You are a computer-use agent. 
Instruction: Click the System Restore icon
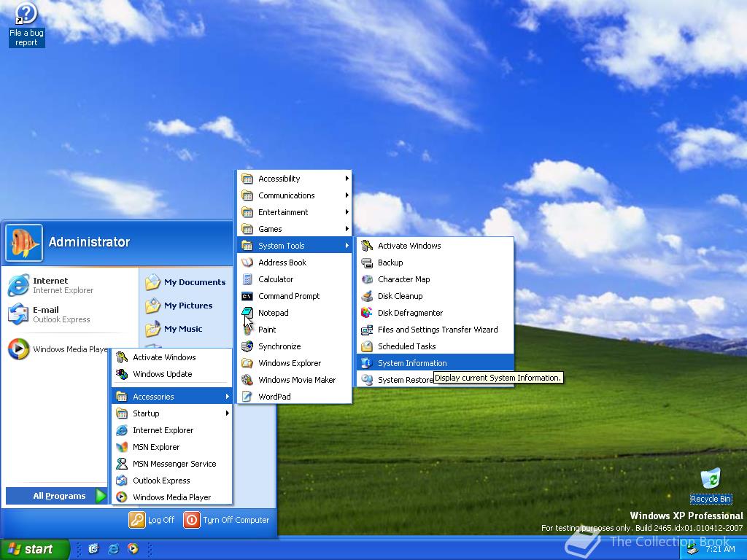click(x=366, y=379)
